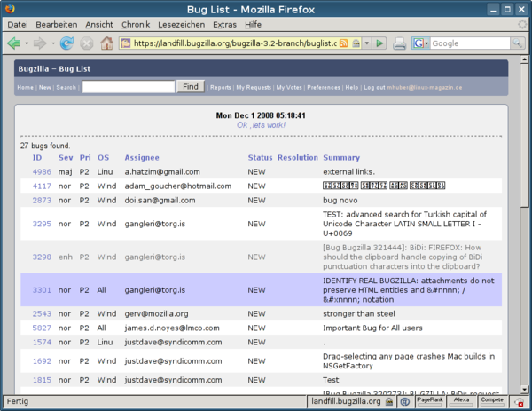Sort bugs by the ID column header

pos(37,158)
